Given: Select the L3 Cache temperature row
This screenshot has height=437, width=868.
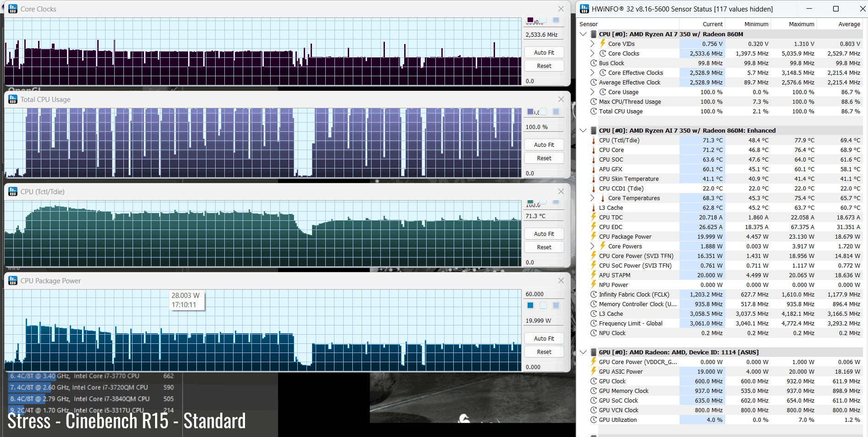Looking at the screenshot, I should tap(725, 207).
